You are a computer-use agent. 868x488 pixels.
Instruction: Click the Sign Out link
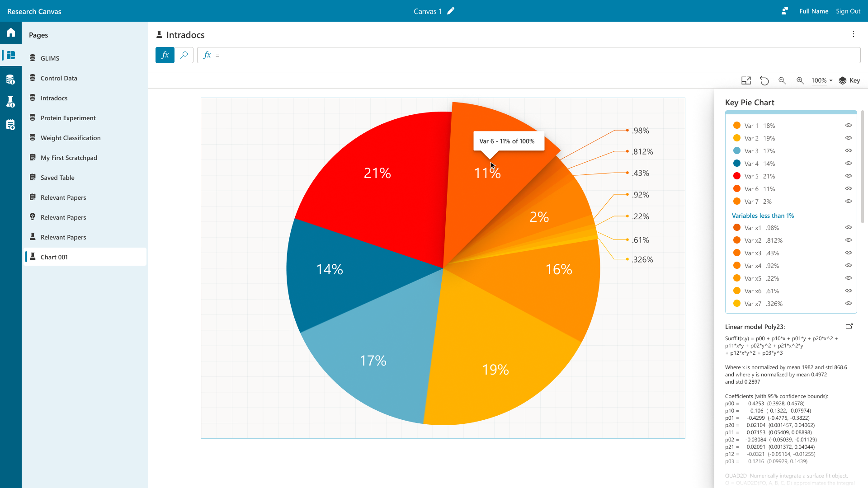[848, 11]
